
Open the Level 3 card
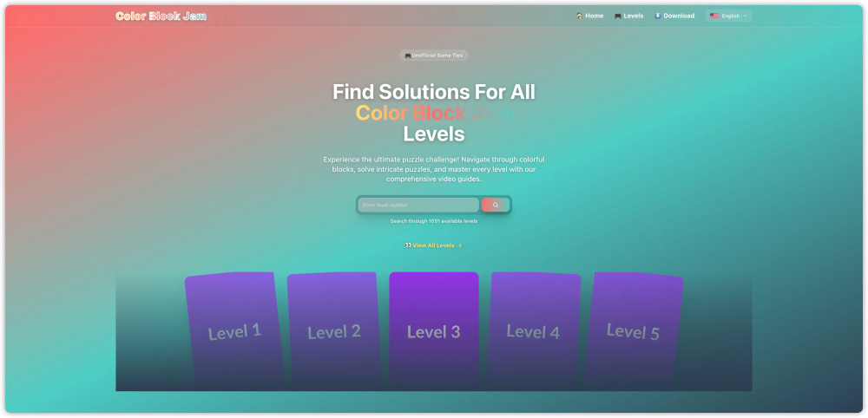tap(433, 330)
